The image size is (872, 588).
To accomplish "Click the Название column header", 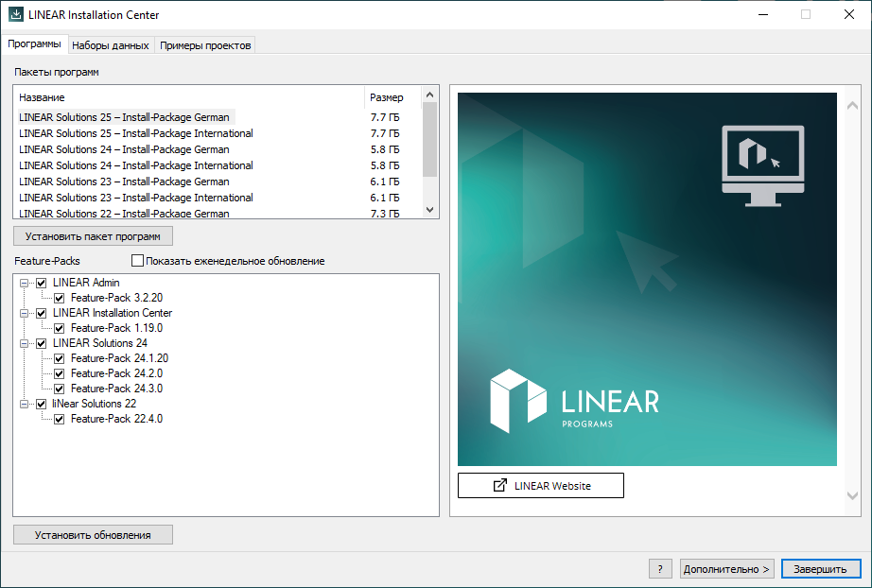I will point(189,97).
